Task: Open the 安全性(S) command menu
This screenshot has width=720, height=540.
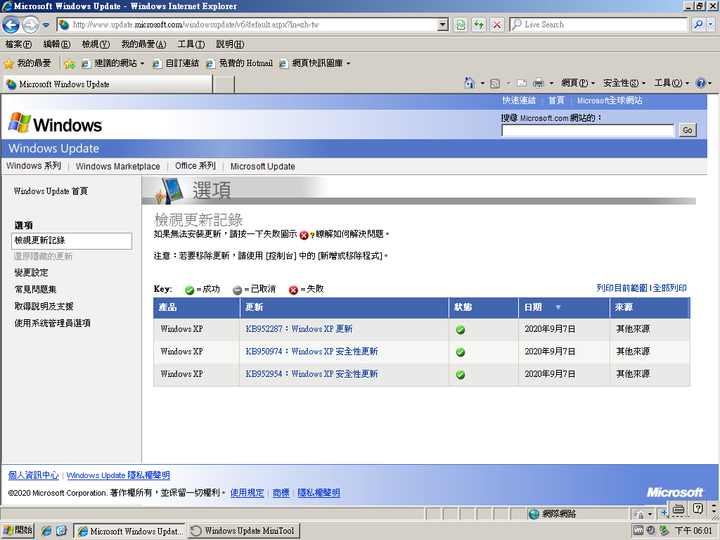Action: (624, 83)
